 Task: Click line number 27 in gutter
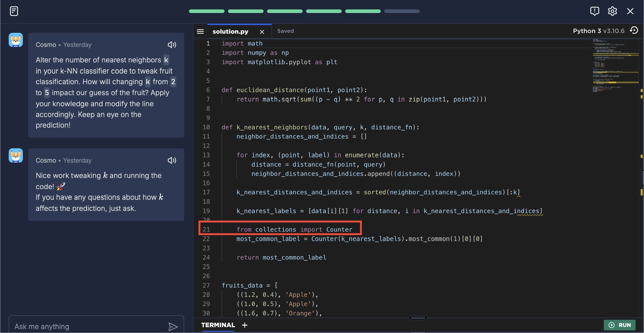click(206, 285)
